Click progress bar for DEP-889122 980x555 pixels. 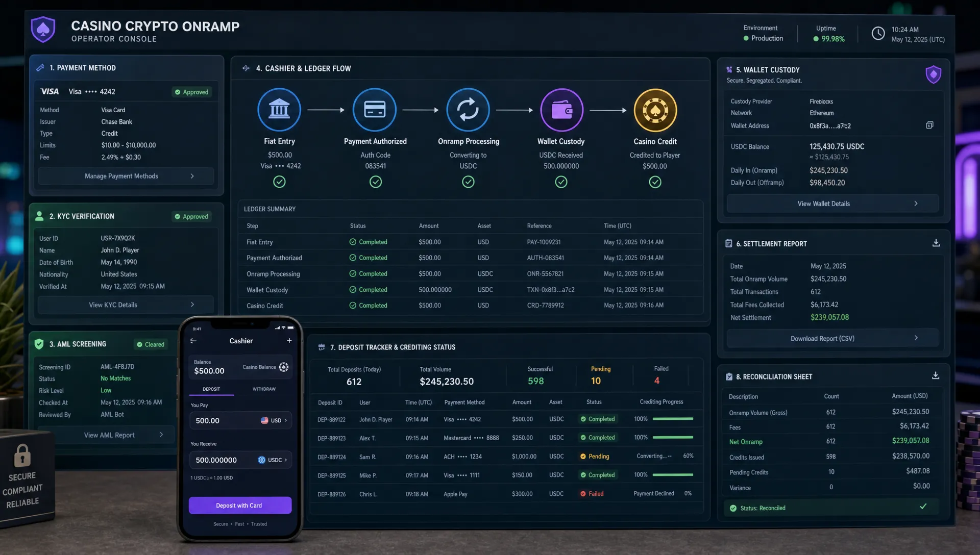(x=673, y=419)
